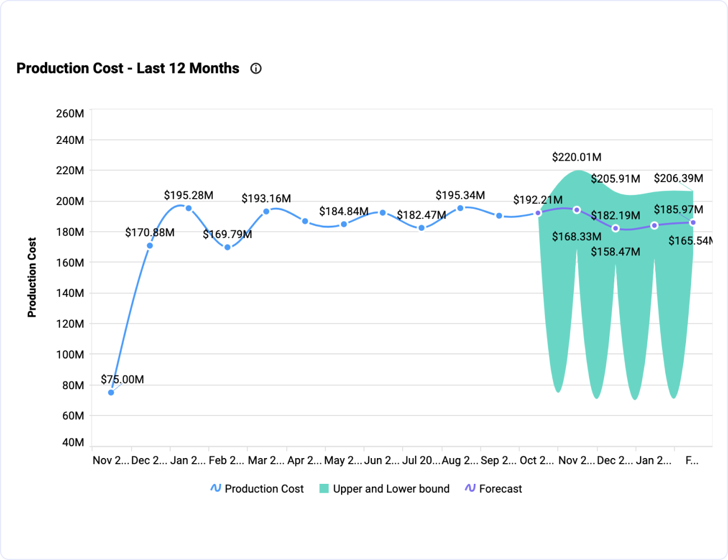Click the data point for $184.84M

[x=344, y=224]
